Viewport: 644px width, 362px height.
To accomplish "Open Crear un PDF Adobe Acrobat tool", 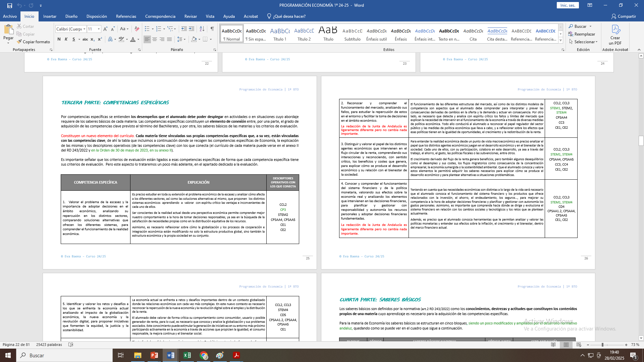I will [x=615, y=35].
